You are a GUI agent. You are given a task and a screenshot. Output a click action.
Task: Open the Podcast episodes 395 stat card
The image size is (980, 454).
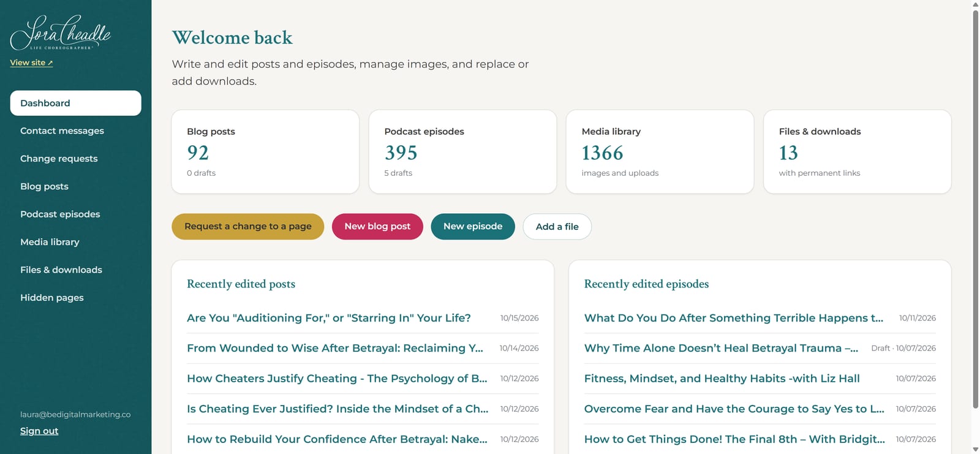coord(462,152)
